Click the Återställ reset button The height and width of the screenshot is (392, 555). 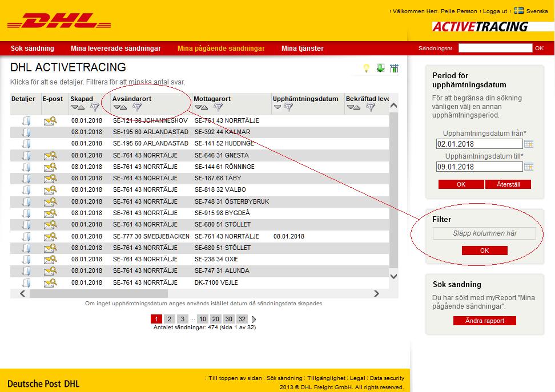click(x=508, y=184)
